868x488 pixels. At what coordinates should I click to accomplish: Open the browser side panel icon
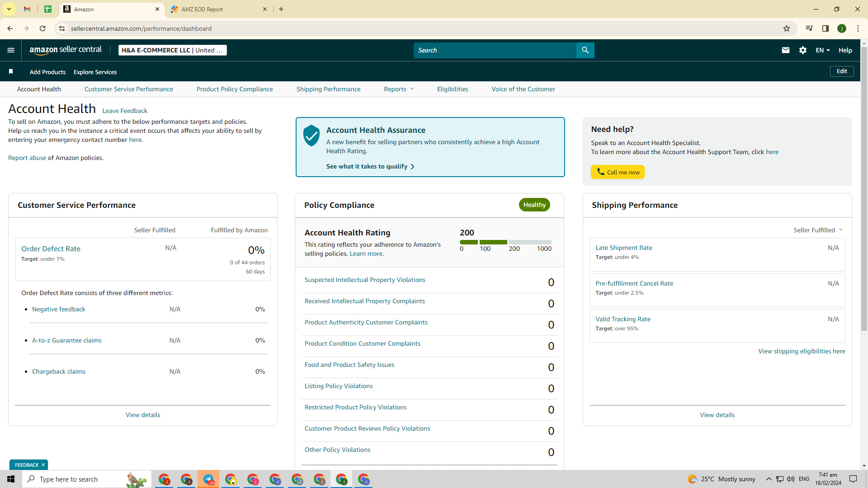(826, 28)
